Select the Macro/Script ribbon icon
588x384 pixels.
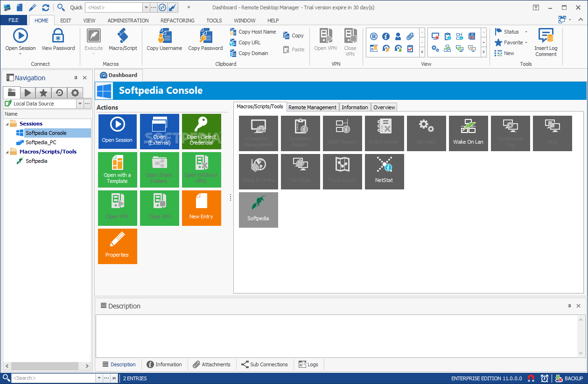tap(123, 40)
